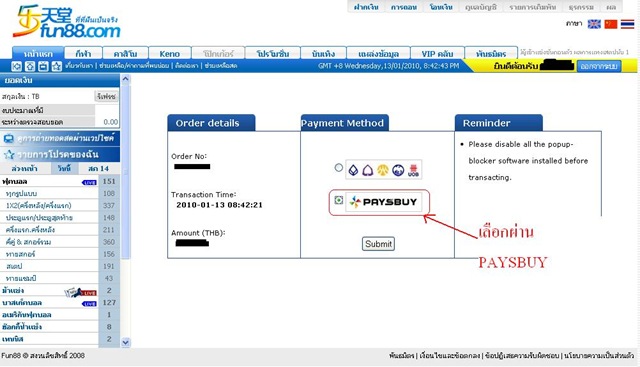Screen dimensions: 640x367
Task: Click the balance refresh button beside TB
Action: pyautogui.click(x=107, y=96)
